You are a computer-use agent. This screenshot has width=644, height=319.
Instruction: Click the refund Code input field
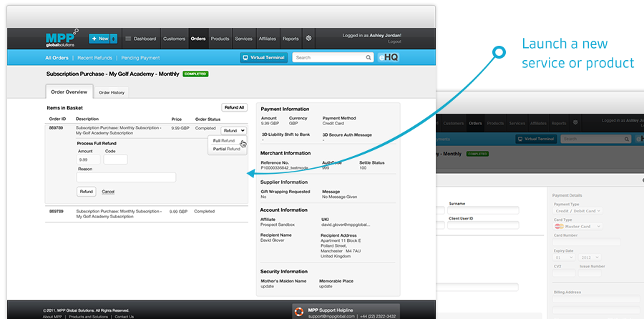[114, 159]
